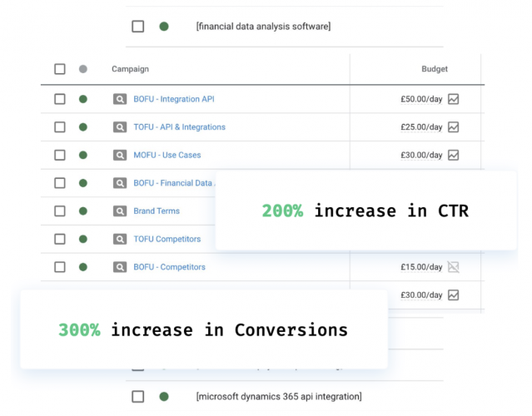Open budget chart icon for £50.00/day row

click(453, 99)
